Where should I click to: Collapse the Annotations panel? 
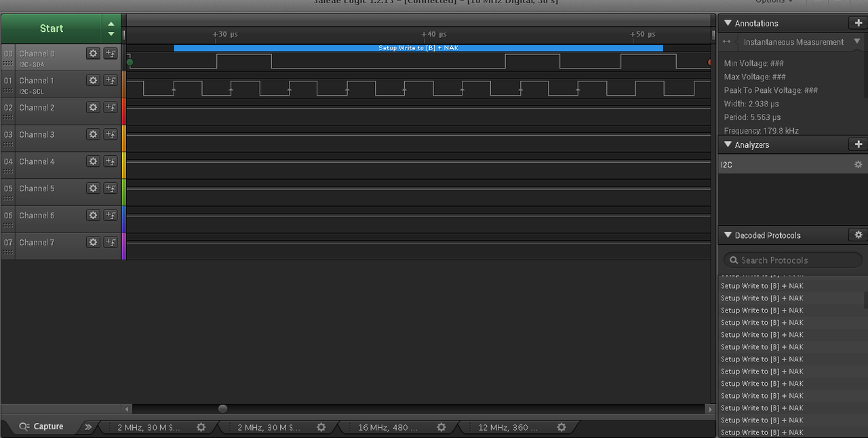coord(728,23)
